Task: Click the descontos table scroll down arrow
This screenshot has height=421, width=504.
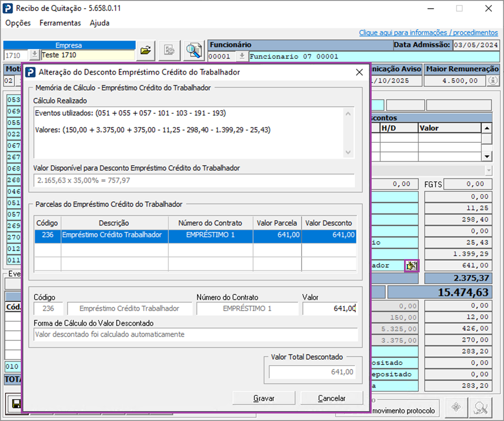Action: pyautogui.click(x=487, y=156)
